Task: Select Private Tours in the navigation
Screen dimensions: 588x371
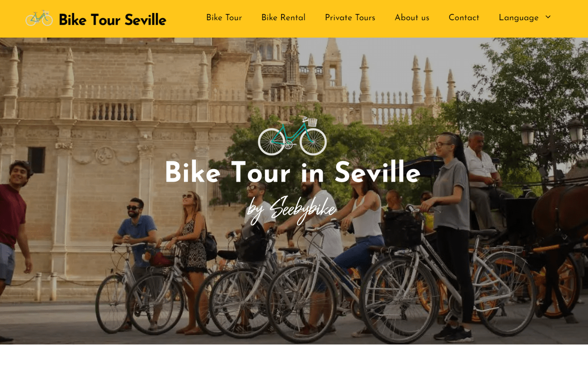Action: pos(350,18)
